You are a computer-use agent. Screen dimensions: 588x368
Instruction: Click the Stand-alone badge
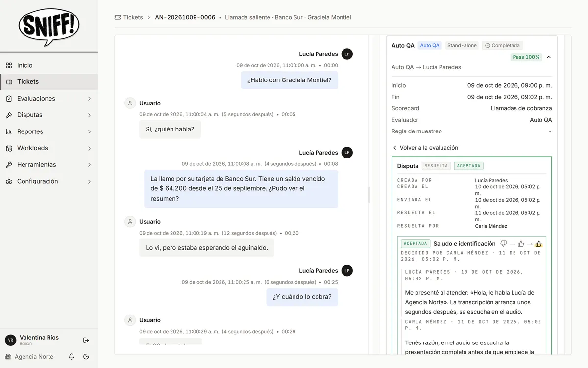(x=462, y=45)
